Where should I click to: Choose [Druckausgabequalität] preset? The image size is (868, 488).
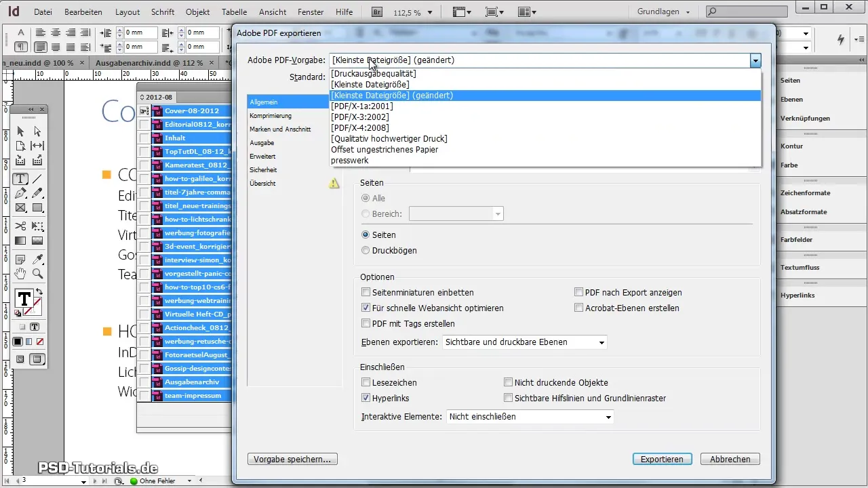(374, 73)
